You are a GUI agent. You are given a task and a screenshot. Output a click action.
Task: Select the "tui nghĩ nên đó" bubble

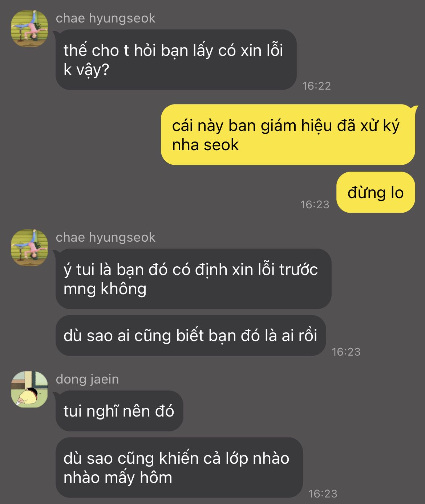pyautogui.click(x=119, y=411)
